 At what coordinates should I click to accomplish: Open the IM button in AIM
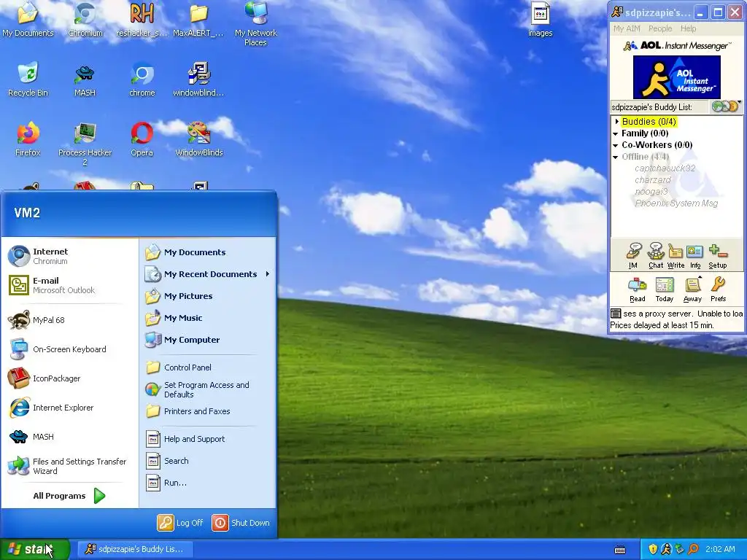633,256
